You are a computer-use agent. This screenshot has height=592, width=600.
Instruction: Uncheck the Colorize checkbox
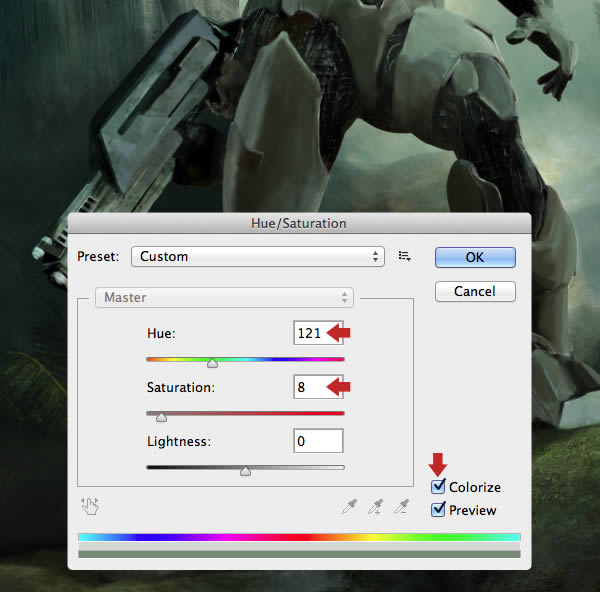tap(438, 487)
